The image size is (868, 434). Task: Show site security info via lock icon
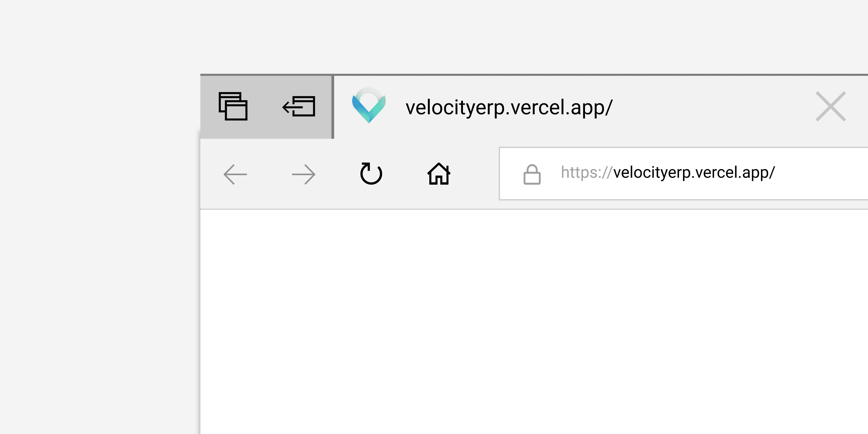[532, 174]
